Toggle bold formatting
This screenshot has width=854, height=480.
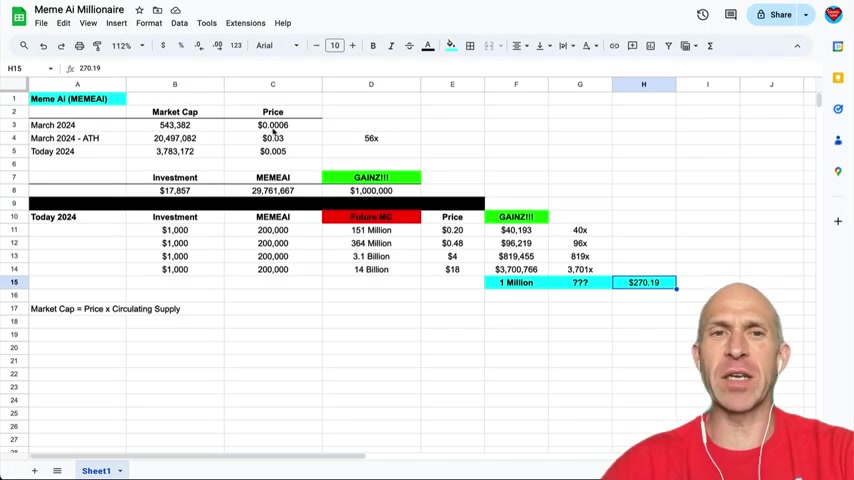(373, 46)
